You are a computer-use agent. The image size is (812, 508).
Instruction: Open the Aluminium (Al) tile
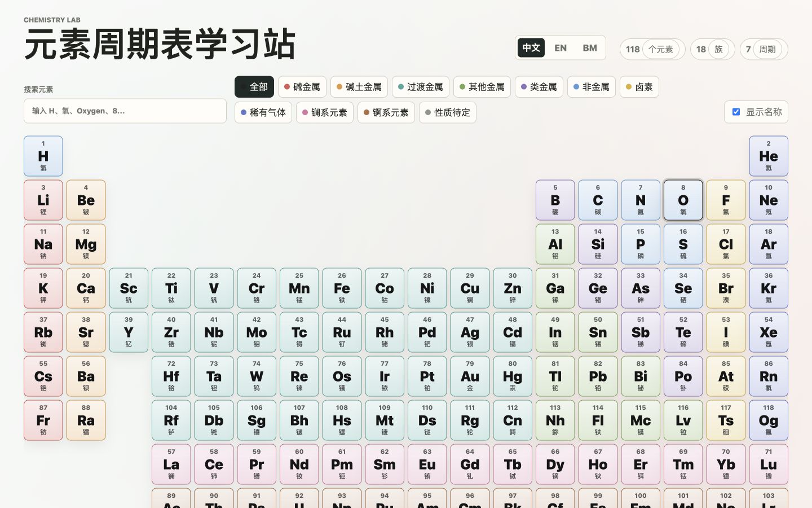(555, 244)
